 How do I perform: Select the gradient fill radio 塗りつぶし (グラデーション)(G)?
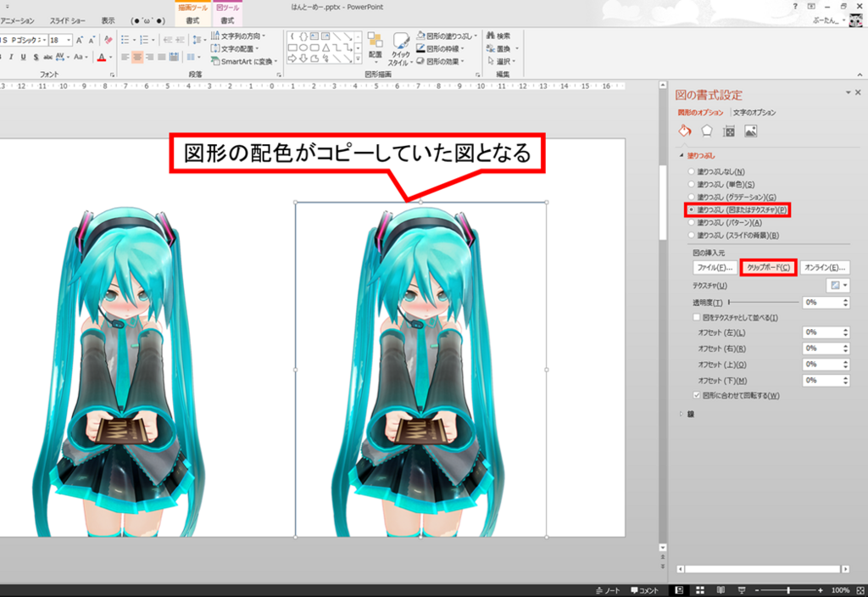[x=691, y=197]
